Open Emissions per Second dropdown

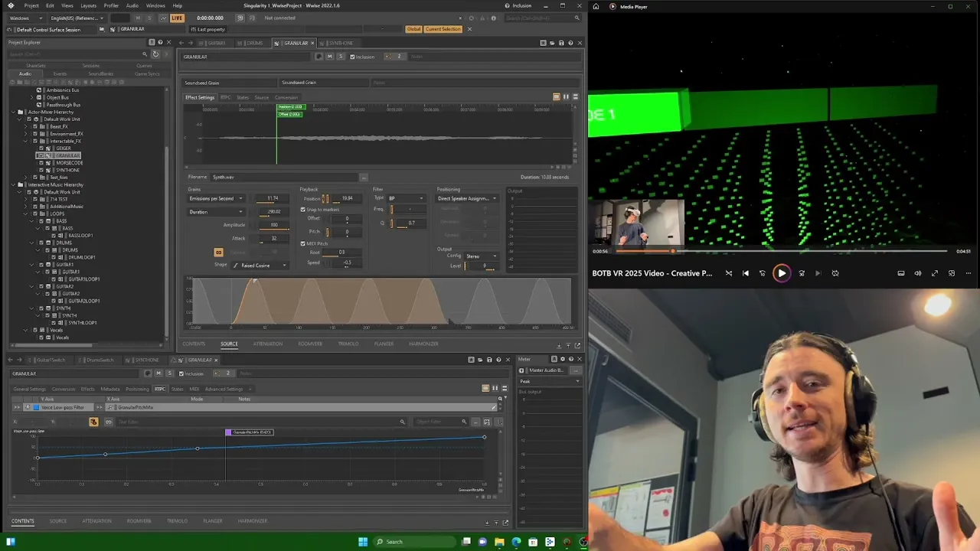(216, 199)
